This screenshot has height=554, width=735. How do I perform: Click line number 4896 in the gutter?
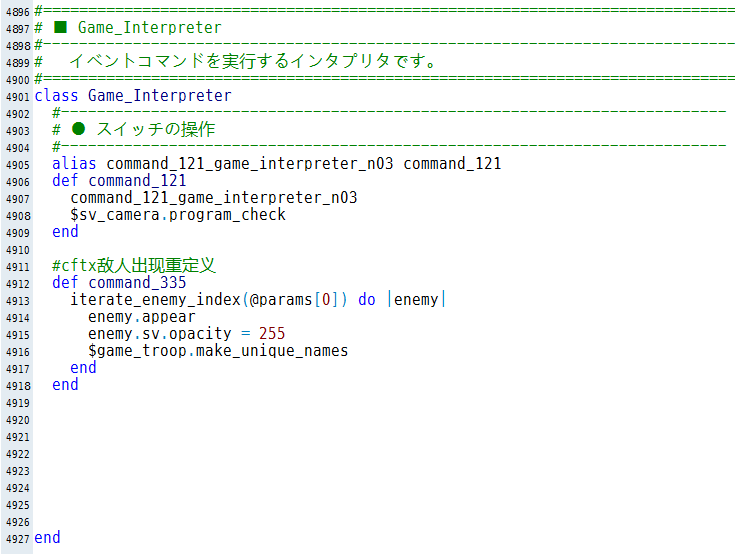[17, 12]
